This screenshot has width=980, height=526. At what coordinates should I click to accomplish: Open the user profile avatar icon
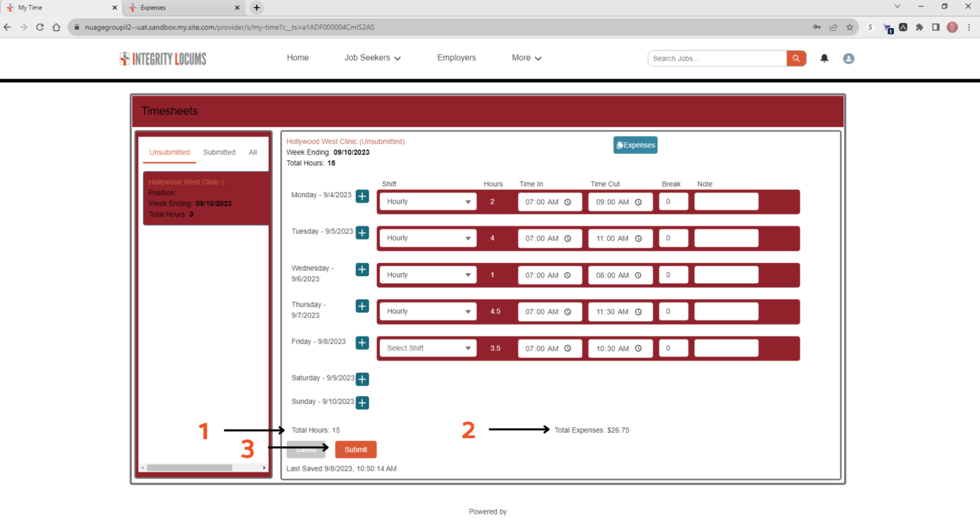click(849, 58)
